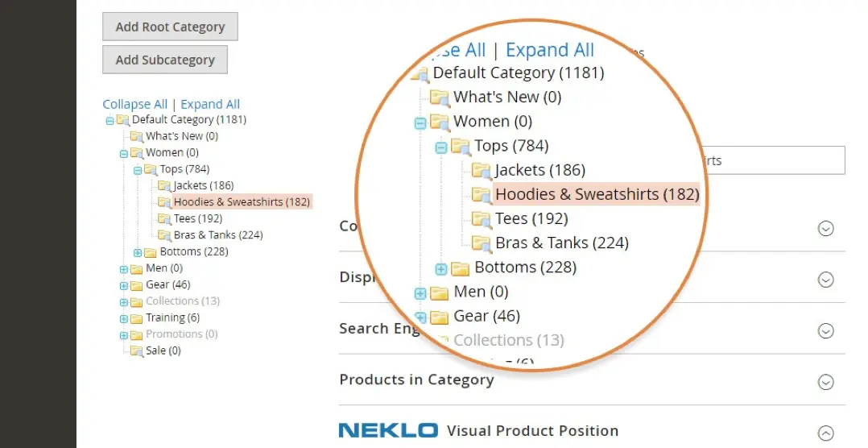Screen dimensions: 868x448
Task: Collapse the Visual Product Position section
Action: (x=825, y=432)
